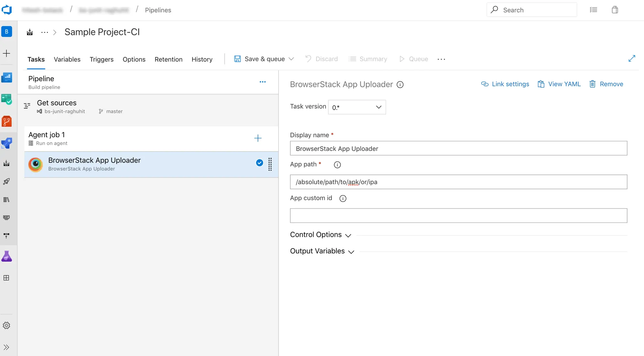Click the App custom id input field
The image size is (644, 356).
(x=458, y=215)
